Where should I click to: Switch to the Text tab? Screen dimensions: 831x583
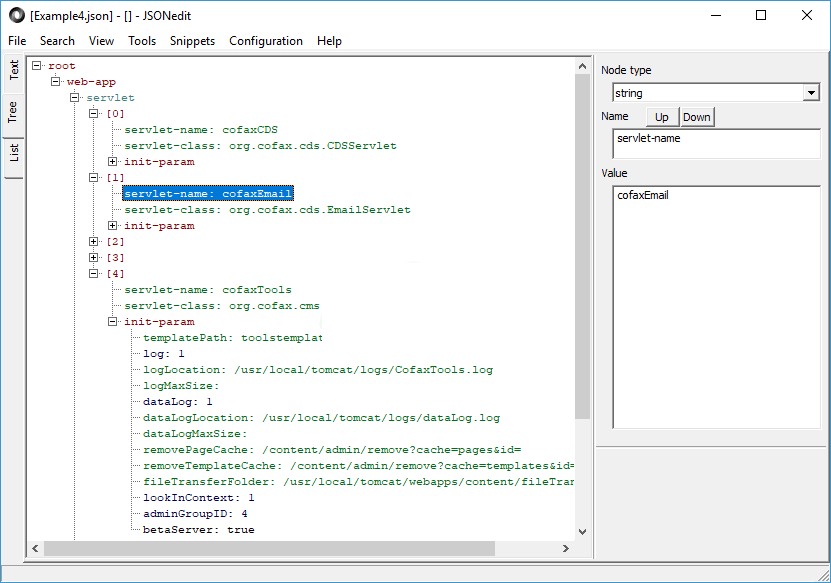(13, 69)
